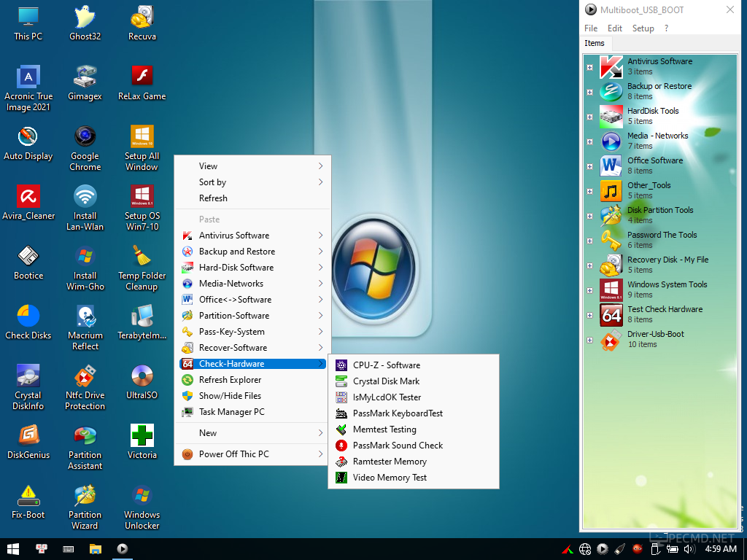
Task: Expand HardDisk Tools tree node
Action: [589, 117]
